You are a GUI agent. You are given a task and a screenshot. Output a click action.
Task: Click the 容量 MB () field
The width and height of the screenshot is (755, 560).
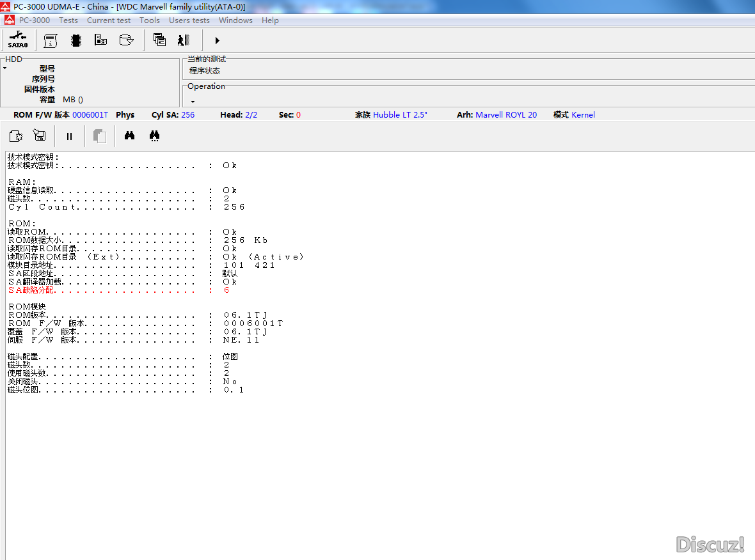pyautogui.click(x=61, y=100)
